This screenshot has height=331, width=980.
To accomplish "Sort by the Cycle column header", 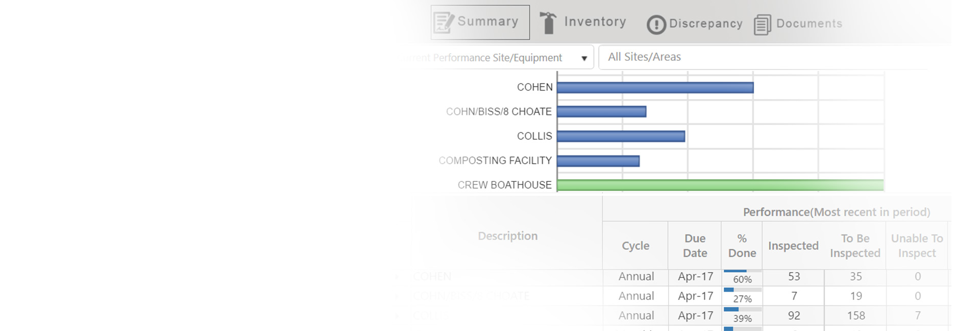I will pyautogui.click(x=635, y=246).
